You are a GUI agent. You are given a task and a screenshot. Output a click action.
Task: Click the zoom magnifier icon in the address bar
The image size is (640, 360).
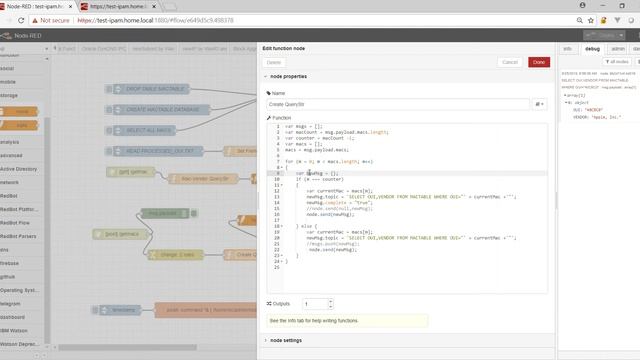click(x=579, y=20)
